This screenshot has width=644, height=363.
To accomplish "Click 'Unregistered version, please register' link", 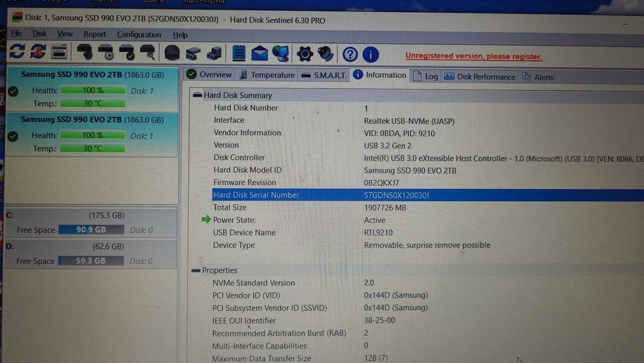I will (473, 56).
